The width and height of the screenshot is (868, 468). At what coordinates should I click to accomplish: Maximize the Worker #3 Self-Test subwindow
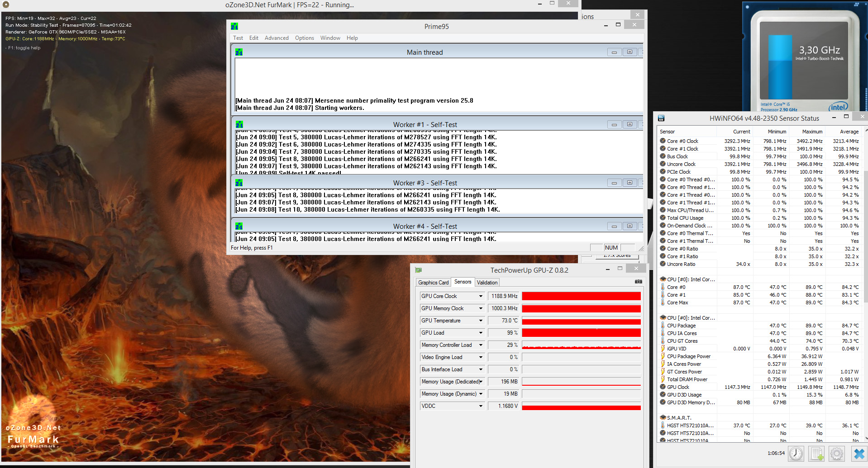(x=629, y=183)
